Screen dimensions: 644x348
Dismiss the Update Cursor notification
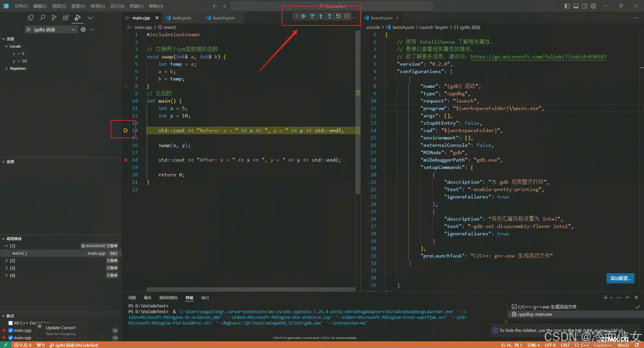39,326
